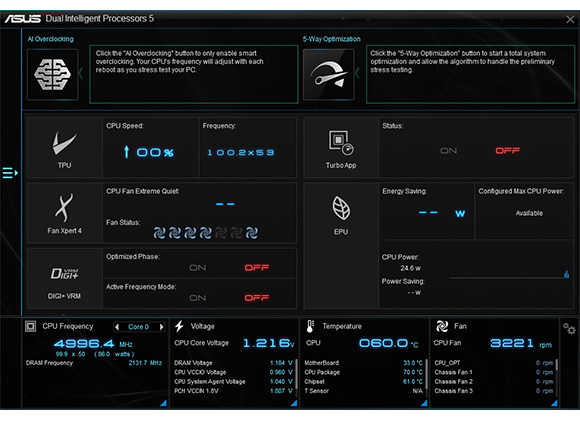Open the EPU leaf icon

(x=341, y=208)
